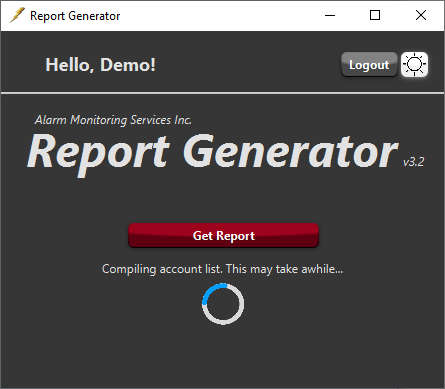Click the Report Generator title bar text
Image resolution: width=445 pixels, height=389 pixels.
(x=75, y=16)
